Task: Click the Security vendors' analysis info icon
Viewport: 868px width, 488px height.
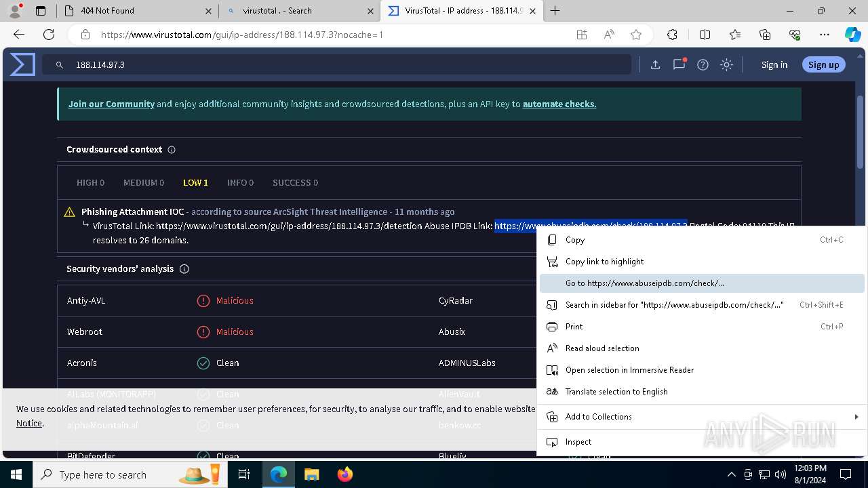Action: pyautogui.click(x=184, y=269)
